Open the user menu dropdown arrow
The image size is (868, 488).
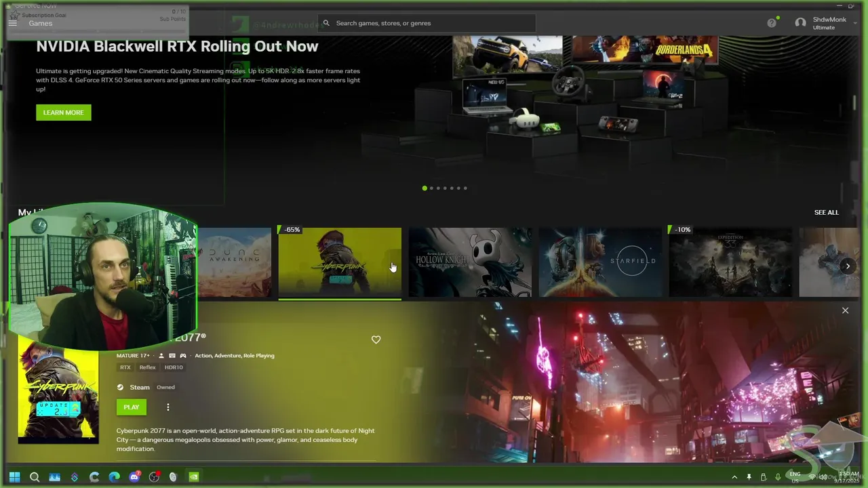(855, 23)
